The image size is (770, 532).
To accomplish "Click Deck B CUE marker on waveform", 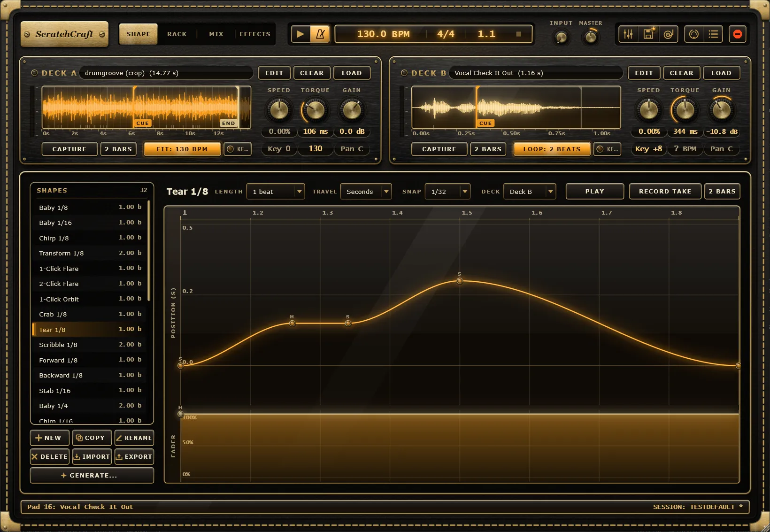I will point(485,123).
